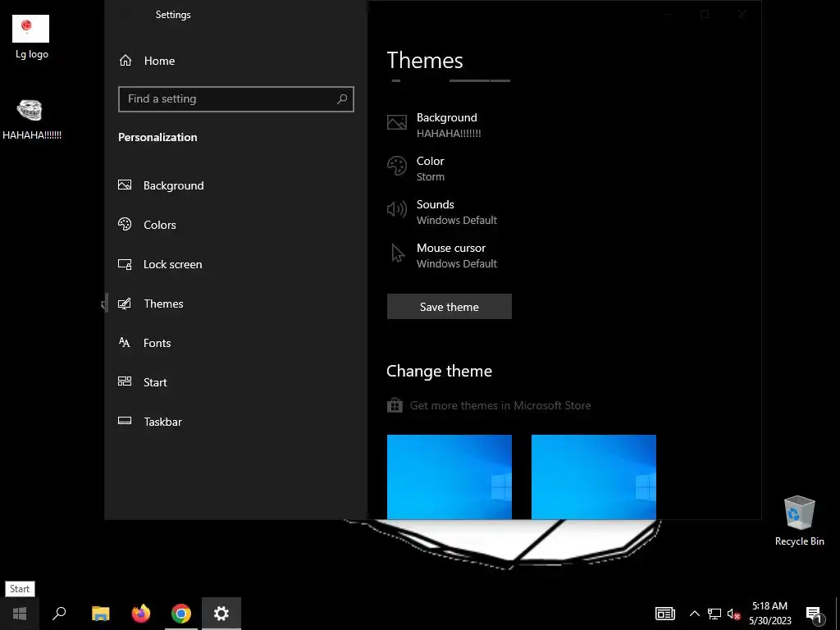840x630 pixels.
Task: Click the search magnifier in Find a setting
Action: 342,98
